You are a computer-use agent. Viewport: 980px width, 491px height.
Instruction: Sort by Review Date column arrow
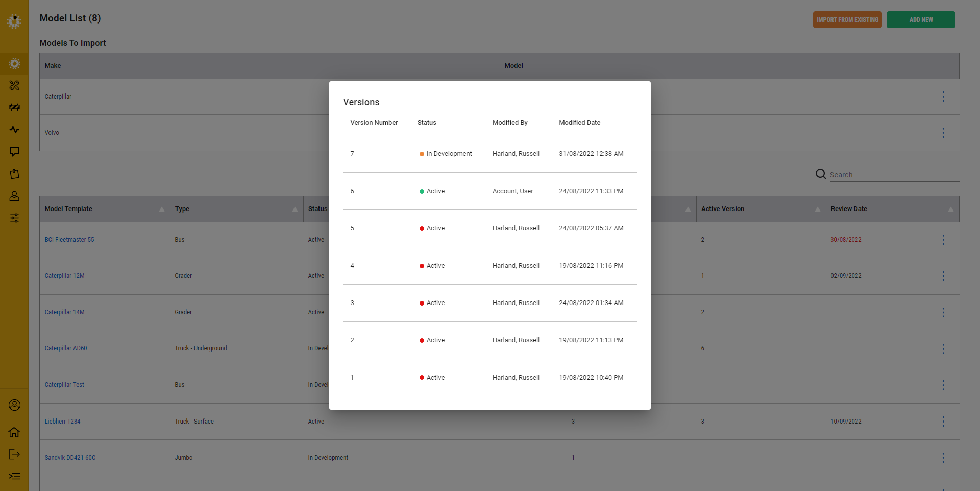(951, 209)
